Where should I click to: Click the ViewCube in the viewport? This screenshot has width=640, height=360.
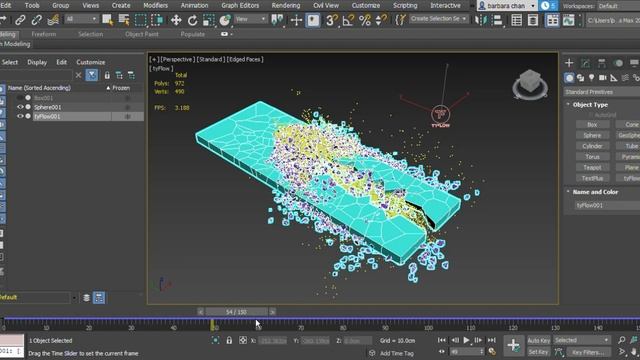tap(530, 84)
